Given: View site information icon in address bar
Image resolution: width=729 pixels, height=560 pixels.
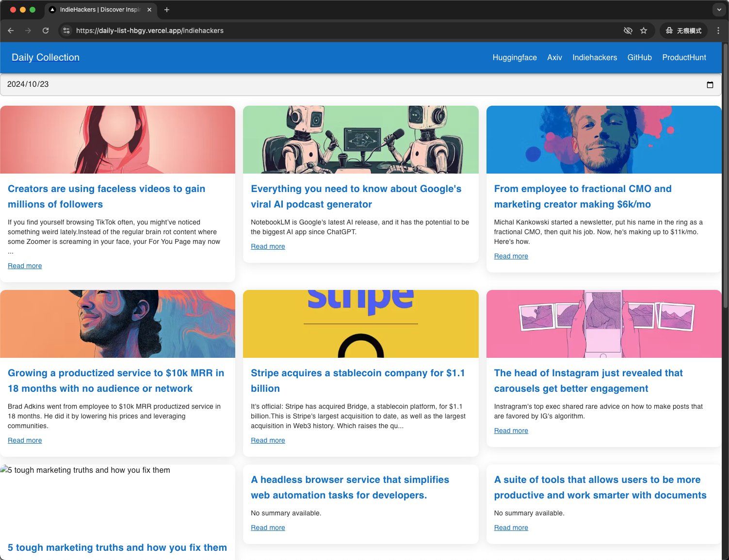Looking at the screenshot, I should (x=67, y=31).
